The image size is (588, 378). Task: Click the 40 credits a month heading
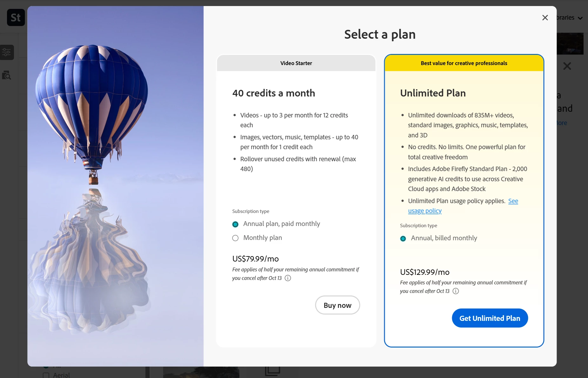[x=274, y=93]
